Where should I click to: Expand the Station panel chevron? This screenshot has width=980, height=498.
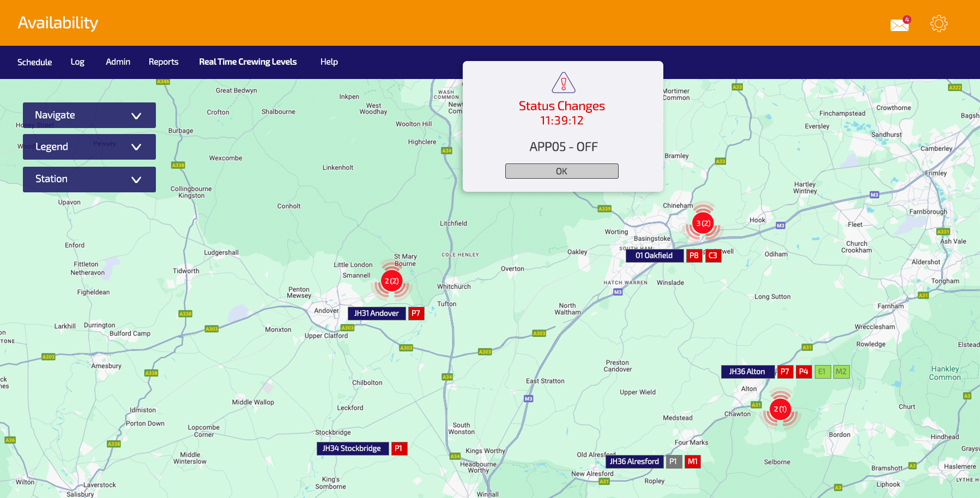click(136, 179)
